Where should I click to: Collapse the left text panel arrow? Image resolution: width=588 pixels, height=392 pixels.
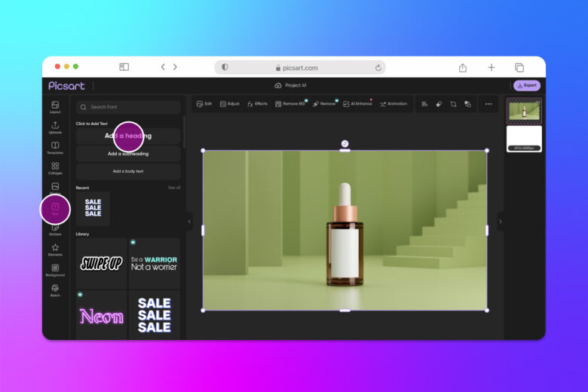(x=189, y=222)
